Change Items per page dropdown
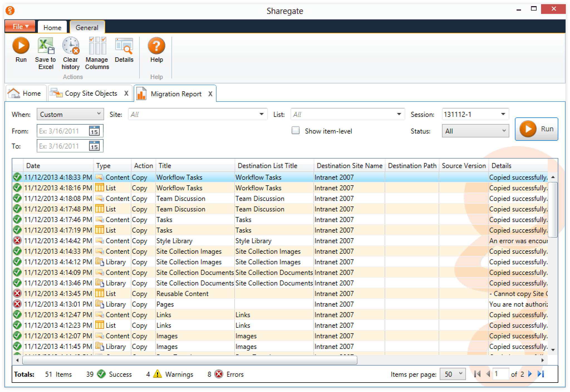570x392 pixels. point(453,374)
